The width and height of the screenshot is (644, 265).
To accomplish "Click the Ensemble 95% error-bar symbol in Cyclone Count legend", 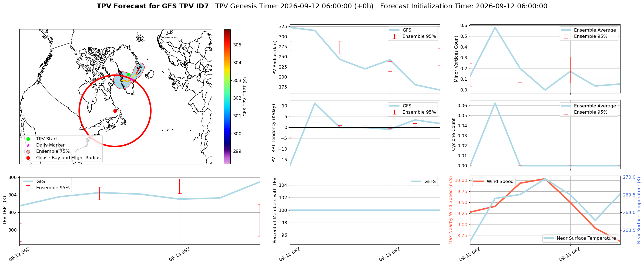I will point(566,112).
